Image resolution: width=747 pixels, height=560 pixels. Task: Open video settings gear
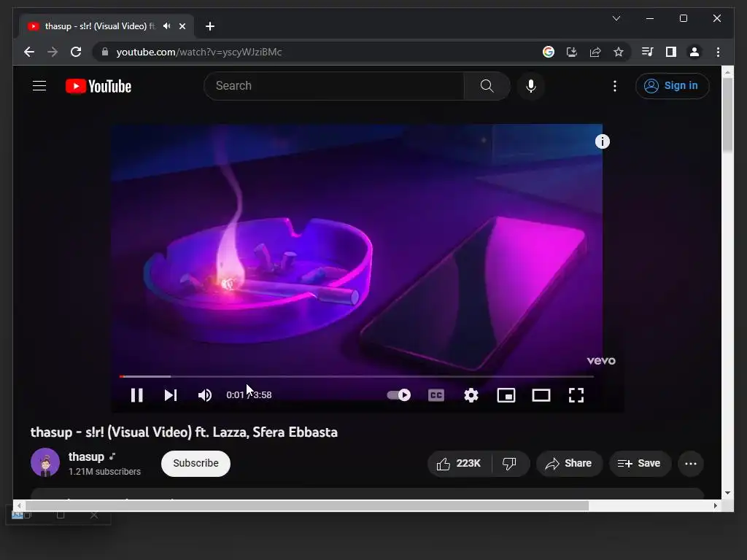[x=471, y=395]
